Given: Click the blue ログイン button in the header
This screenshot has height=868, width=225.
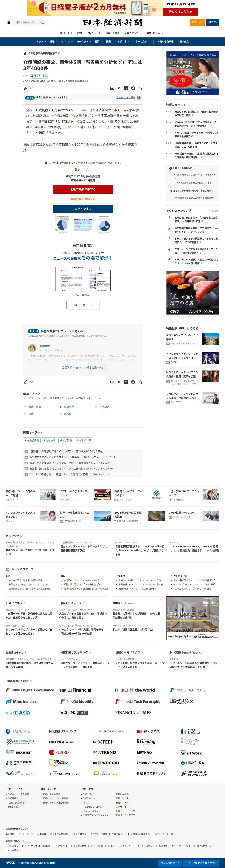Looking at the screenshot, I should 213,22.
